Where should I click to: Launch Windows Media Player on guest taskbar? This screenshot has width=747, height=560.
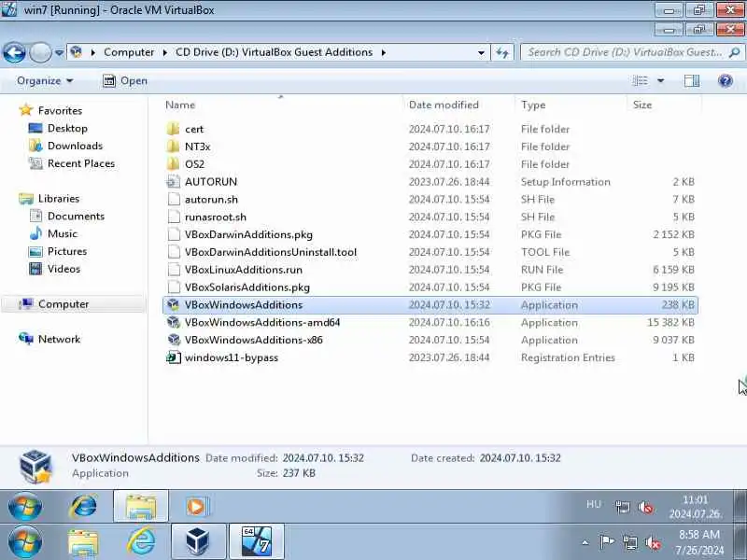coord(196,507)
